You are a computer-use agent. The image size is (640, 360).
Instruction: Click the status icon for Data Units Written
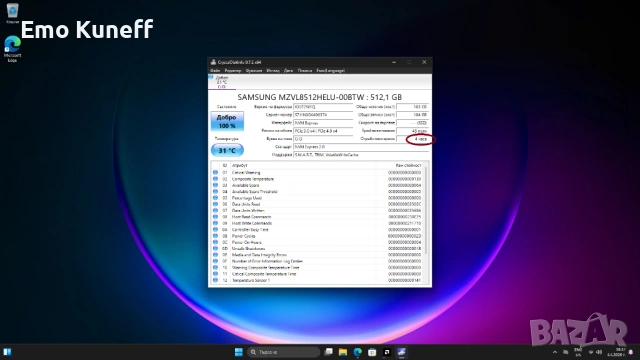pos(216,211)
